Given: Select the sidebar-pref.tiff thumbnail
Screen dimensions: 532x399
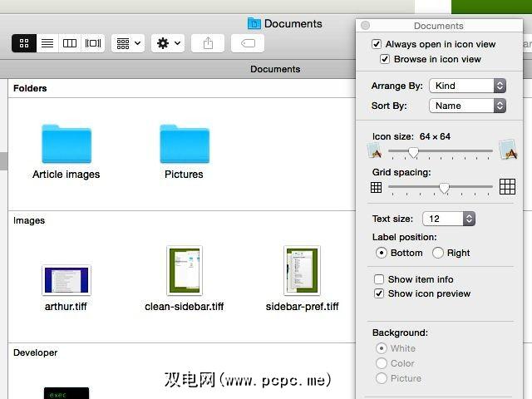Looking at the screenshot, I should pos(302,271).
